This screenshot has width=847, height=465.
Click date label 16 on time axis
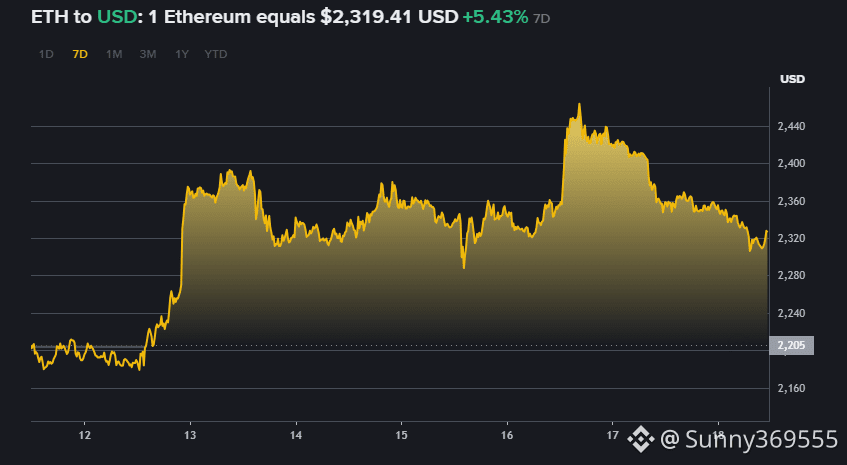pos(507,436)
